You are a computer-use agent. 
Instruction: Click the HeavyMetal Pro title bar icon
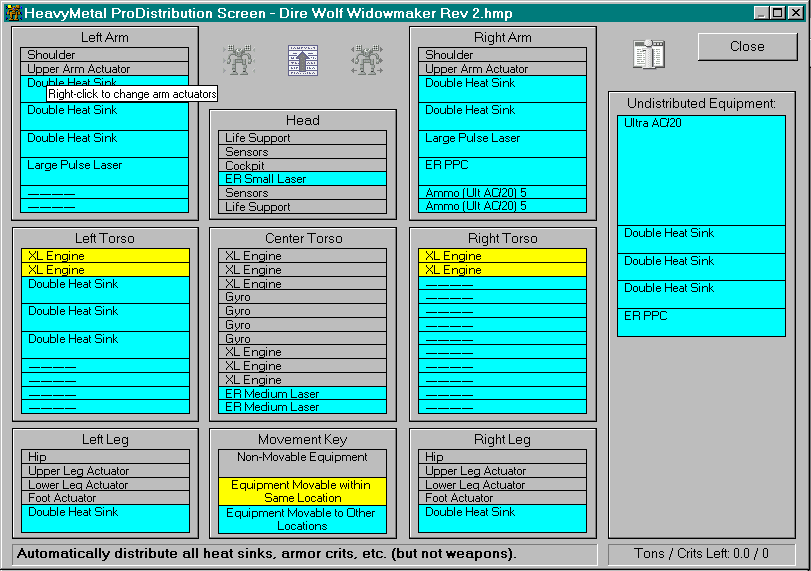click(x=13, y=13)
